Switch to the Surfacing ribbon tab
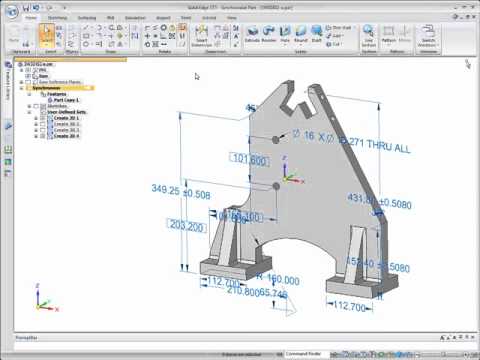The image size is (480, 360). [87, 18]
